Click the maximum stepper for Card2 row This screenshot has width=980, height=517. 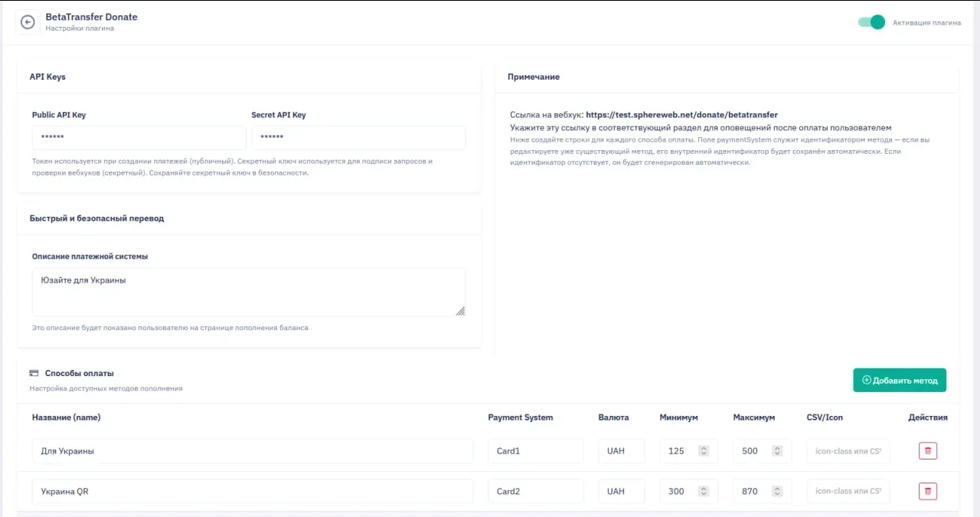[x=776, y=491]
